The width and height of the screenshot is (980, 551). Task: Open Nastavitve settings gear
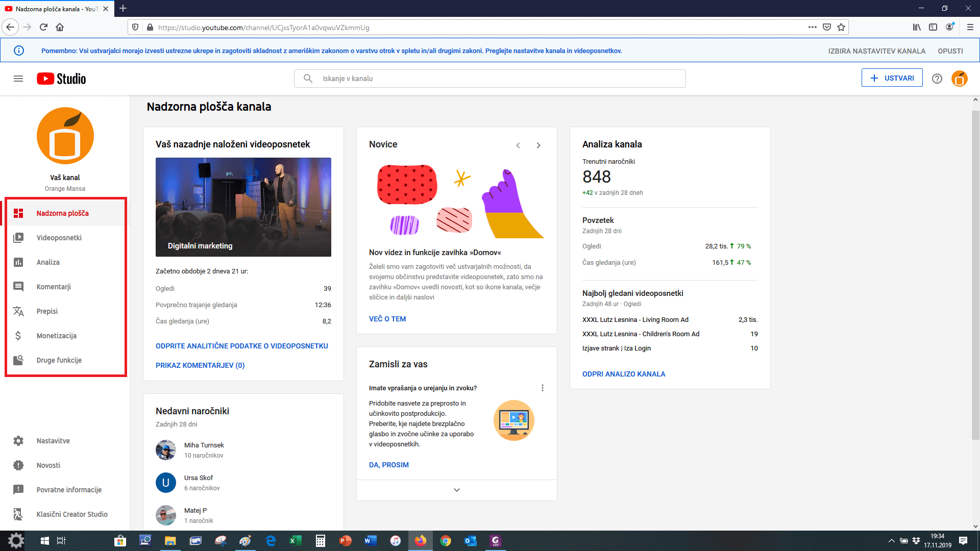point(18,441)
